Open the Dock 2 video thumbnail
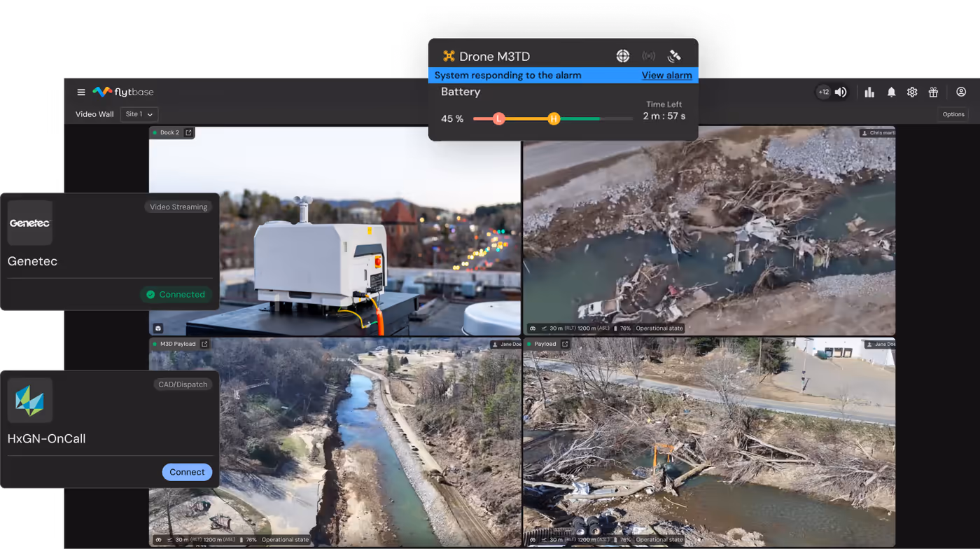This screenshot has width=980, height=549. [335, 230]
